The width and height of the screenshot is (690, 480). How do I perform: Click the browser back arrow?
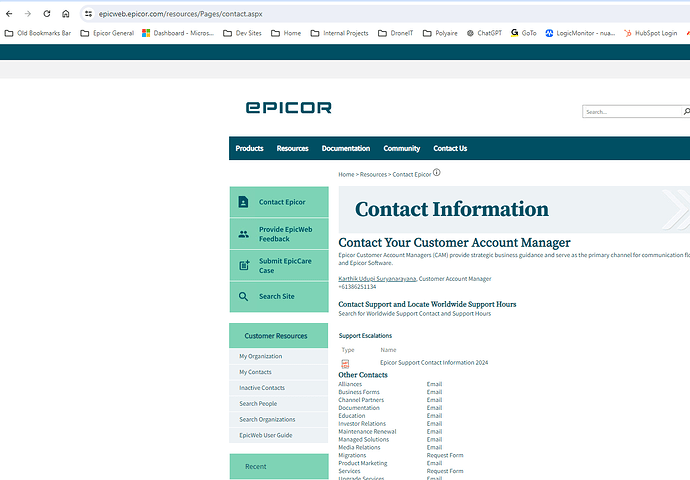coord(9,14)
